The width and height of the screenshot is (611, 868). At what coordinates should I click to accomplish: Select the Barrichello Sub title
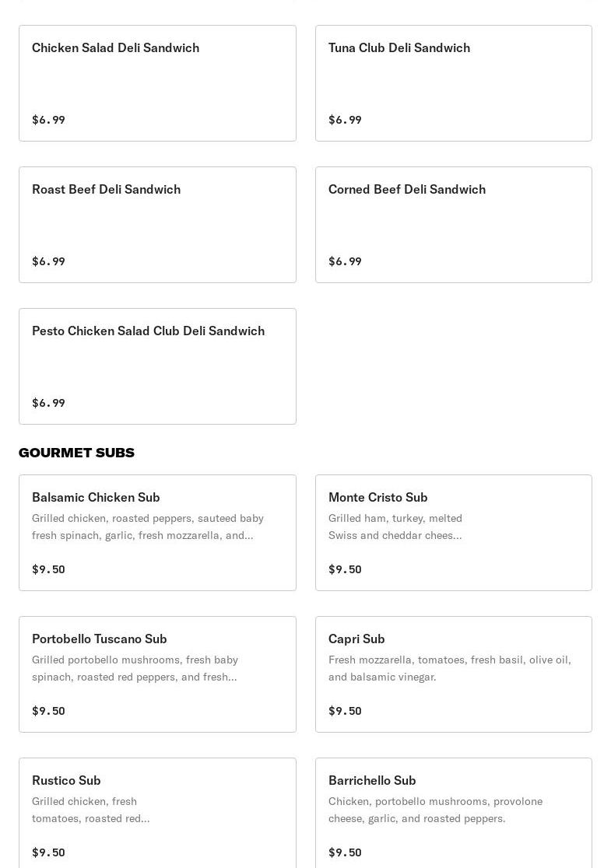click(x=372, y=780)
